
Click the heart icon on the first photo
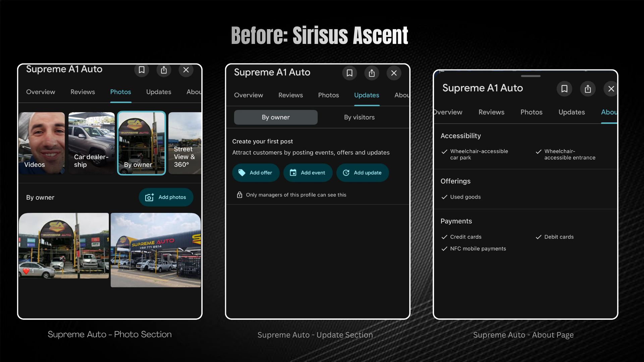pos(26,271)
